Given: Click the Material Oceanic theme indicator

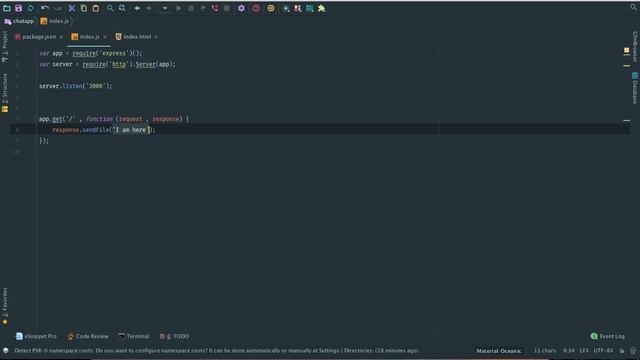Looking at the screenshot, I should (x=499, y=351).
